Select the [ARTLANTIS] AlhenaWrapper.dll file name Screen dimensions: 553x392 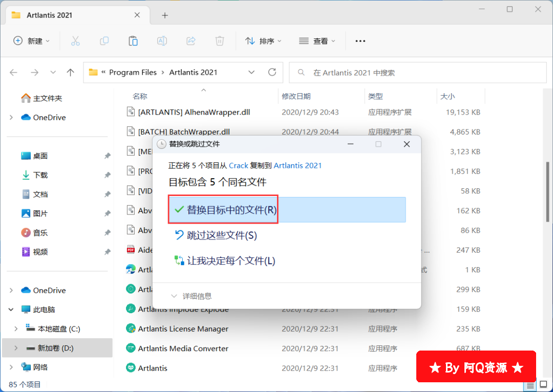click(194, 112)
